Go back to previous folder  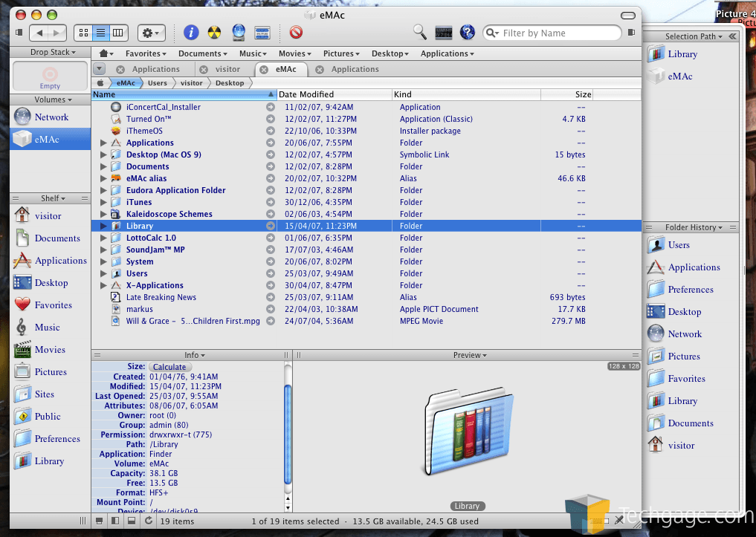tap(39, 33)
